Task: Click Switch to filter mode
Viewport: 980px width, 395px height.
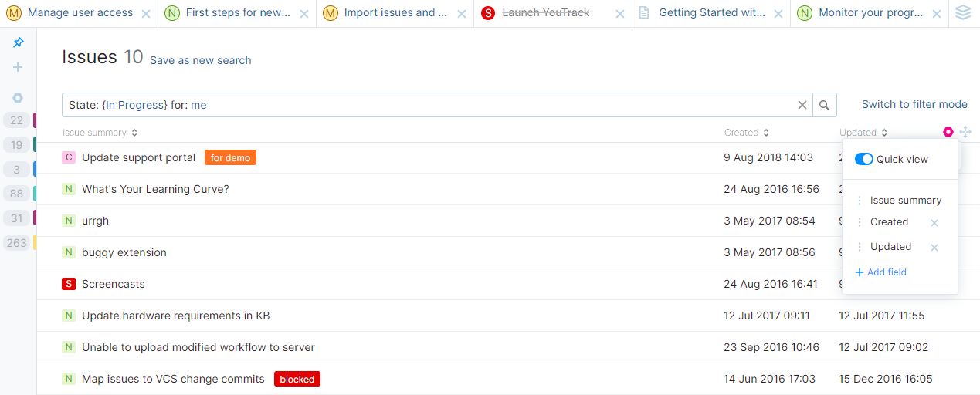Action: tap(914, 104)
